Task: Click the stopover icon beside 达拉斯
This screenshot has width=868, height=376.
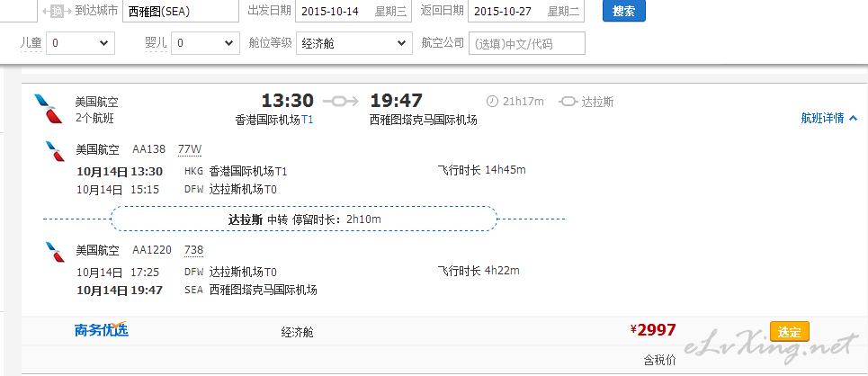Action: pos(568,102)
